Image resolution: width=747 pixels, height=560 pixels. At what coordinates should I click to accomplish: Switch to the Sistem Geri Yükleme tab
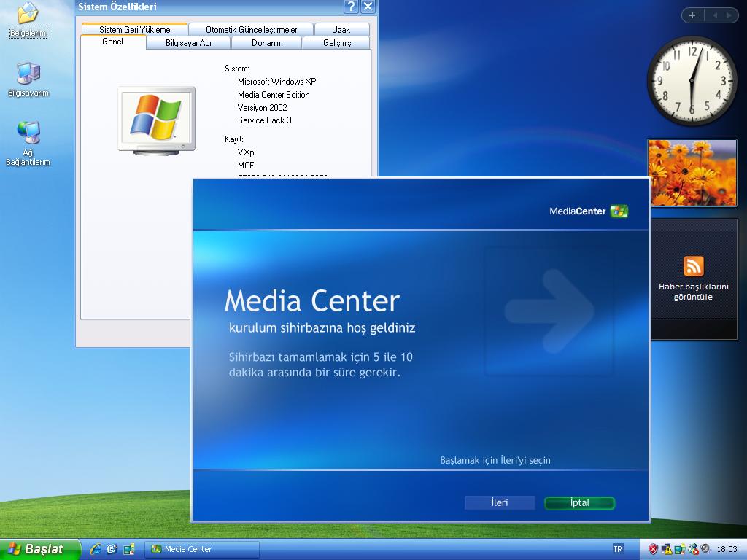pyautogui.click(x=134, y=29)
